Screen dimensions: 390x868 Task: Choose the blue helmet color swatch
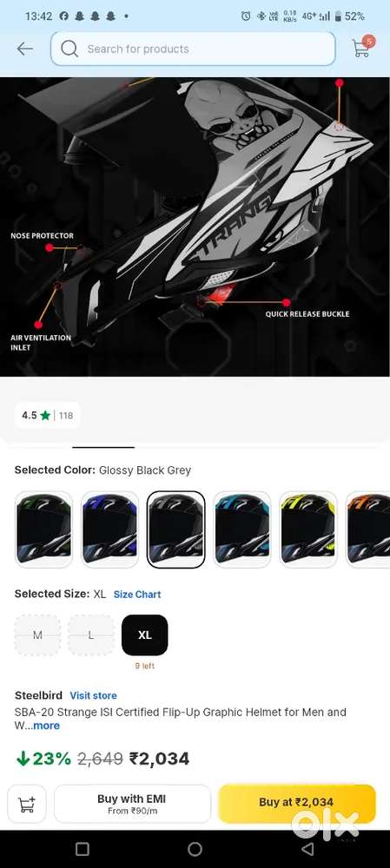coord(109,529)
